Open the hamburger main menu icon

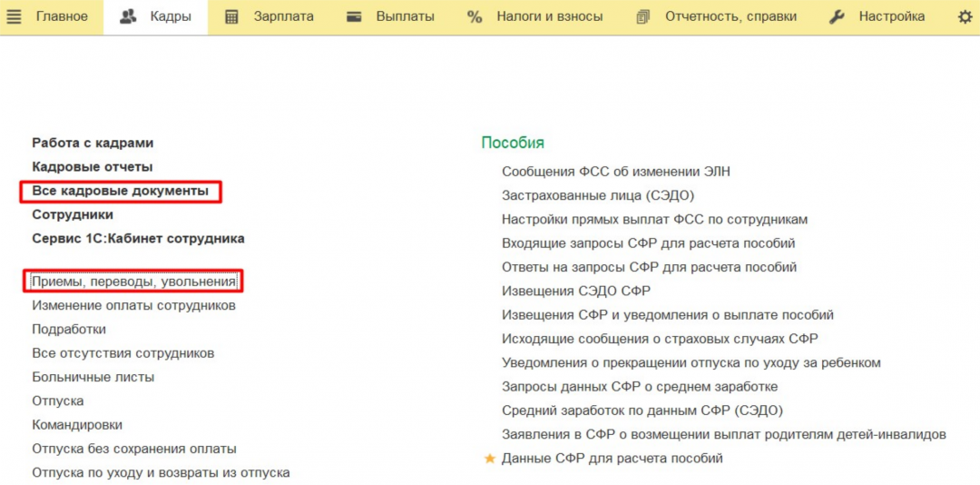click(13, 17)
